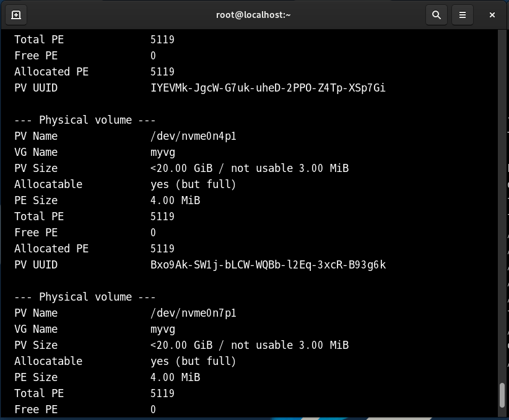The width and height of the screenshot is (509, 420).
Task: Click Physical volume header above /dev/nvme0n7p1
Action: [85, 297]
